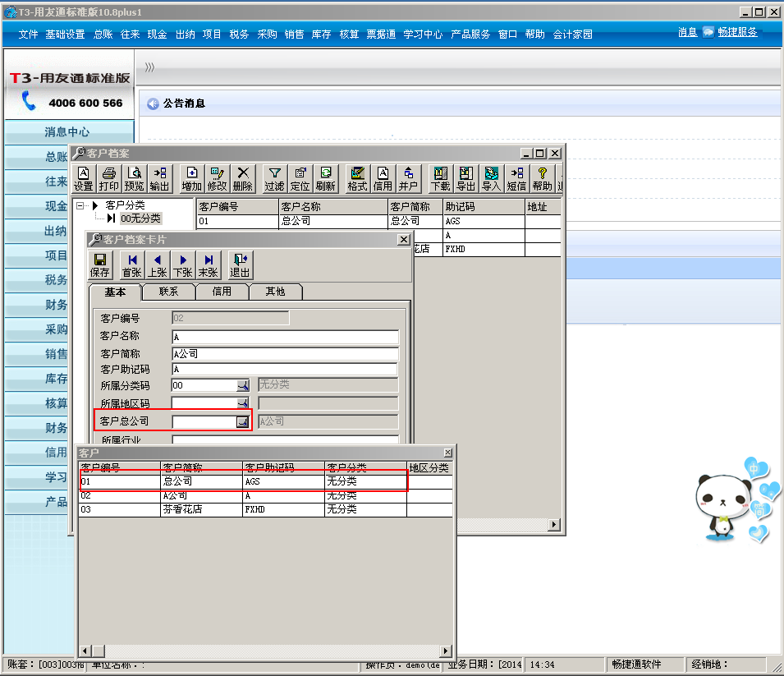Image resolution: width=784 pixels, height=676 pixels.
Task: Close the 客户 lookup popup
Action: click(x=448, y=453)
